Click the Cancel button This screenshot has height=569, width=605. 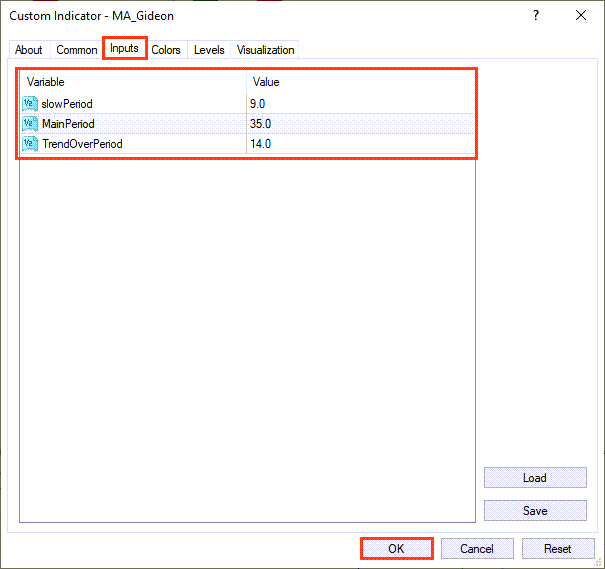(x=477, y=549)
